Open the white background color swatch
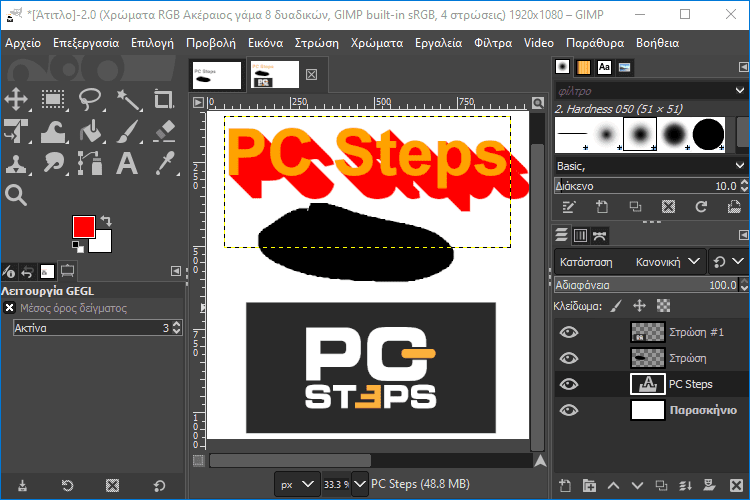The image size is (750, 500). (x=104, y=244)
